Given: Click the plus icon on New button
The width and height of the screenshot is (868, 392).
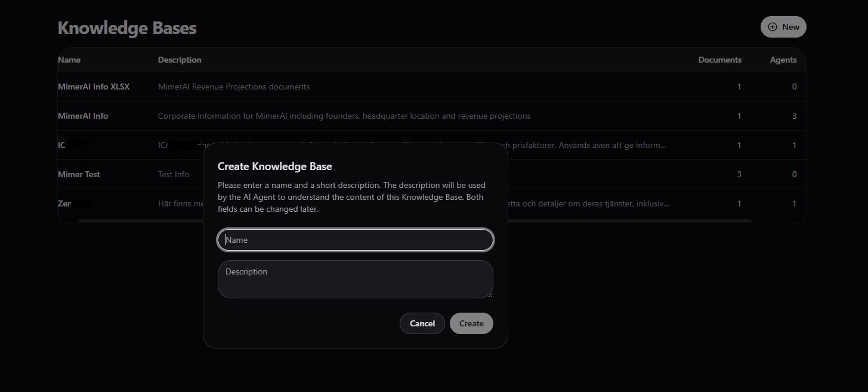Looking at the screenshot, I should pos(773,27).
